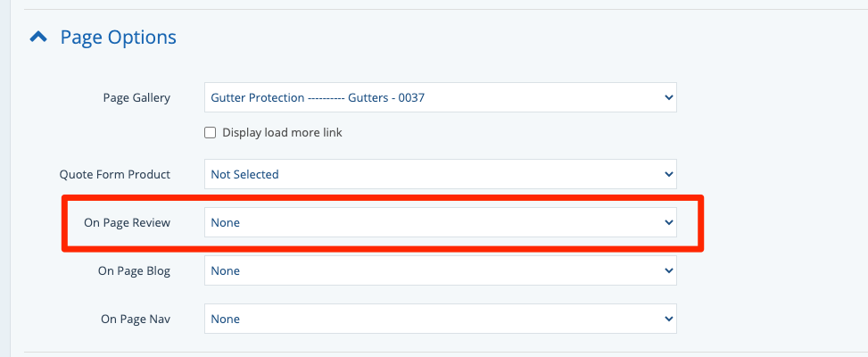Click the Page Options section heading
The image size is (868, 357).
pos(118,37)
